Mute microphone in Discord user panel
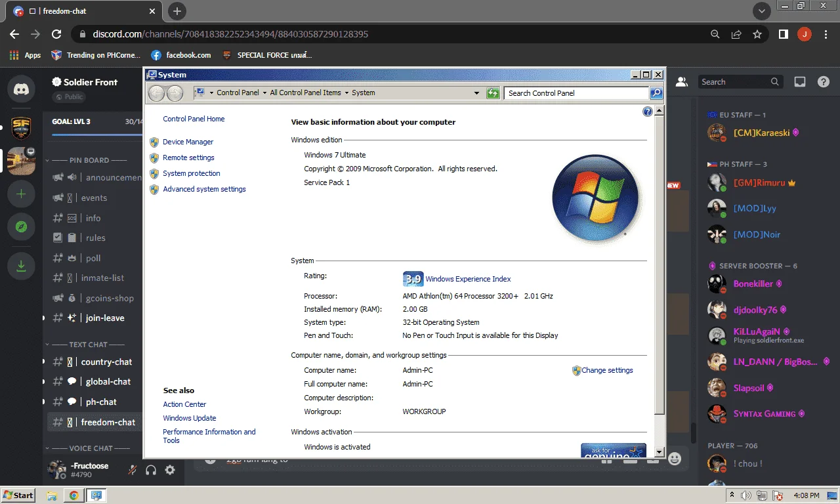The height and width of the screenshot is (504, 840). pyautogui.click(x=133, y=470)
